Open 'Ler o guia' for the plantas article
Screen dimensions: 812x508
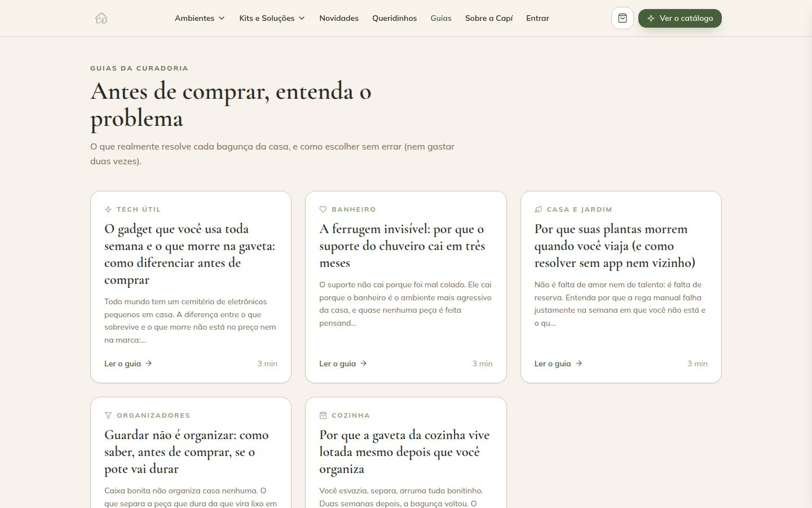pyautogui.click(x=558, y=364)
